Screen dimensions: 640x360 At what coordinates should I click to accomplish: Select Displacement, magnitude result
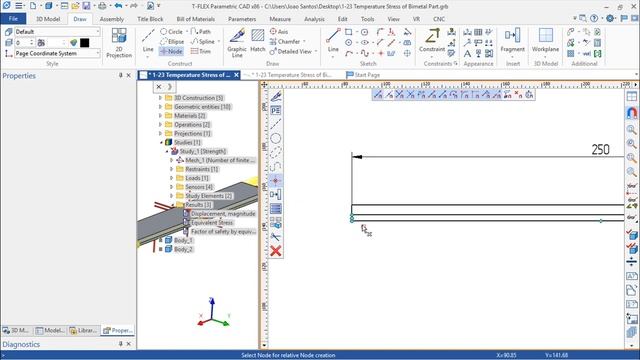point(223,213)
